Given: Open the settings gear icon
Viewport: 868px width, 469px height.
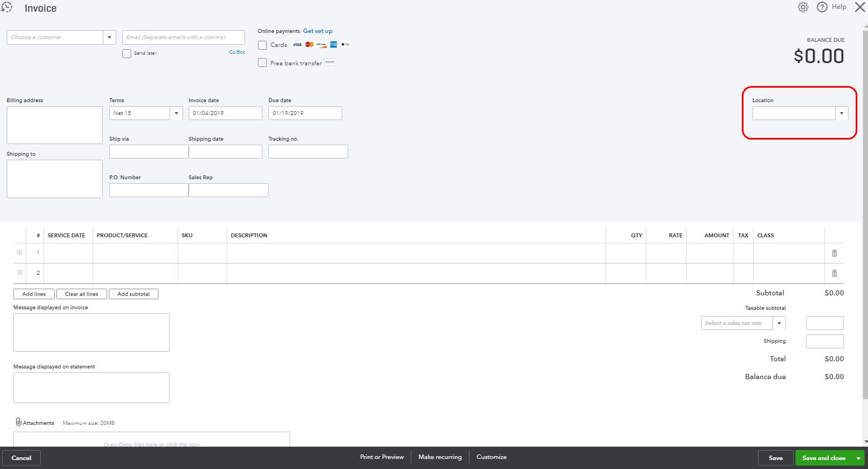Looking at the screenshot, I should tap(803, 7).
